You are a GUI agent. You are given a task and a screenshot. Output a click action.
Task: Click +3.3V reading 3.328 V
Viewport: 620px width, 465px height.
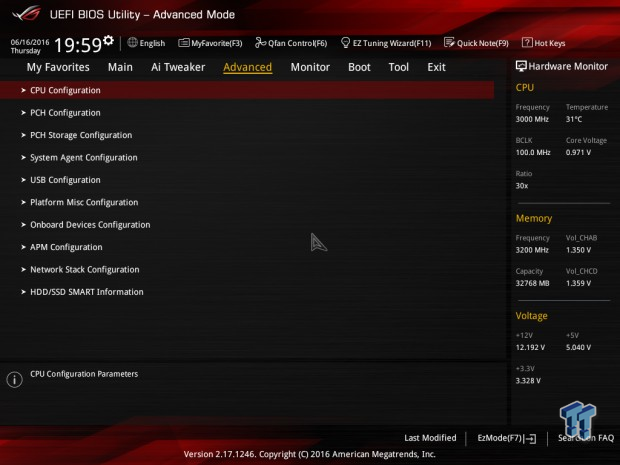(x=528, y=381)
